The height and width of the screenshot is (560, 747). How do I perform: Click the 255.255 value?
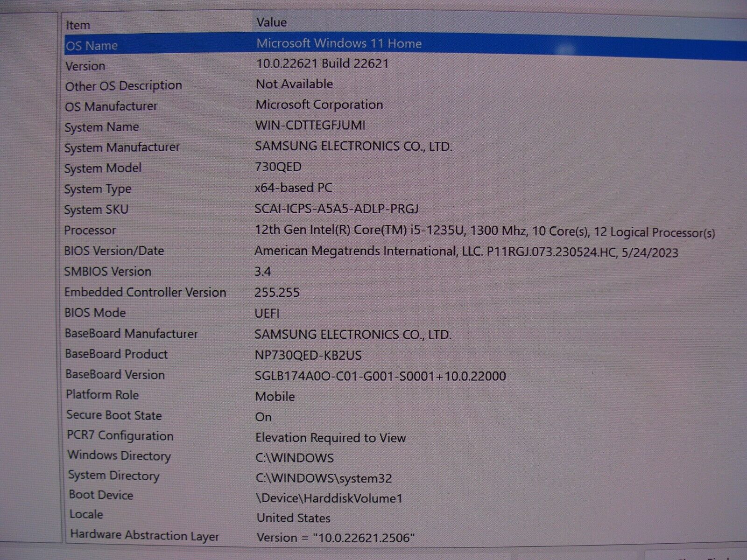pos(277,293)
